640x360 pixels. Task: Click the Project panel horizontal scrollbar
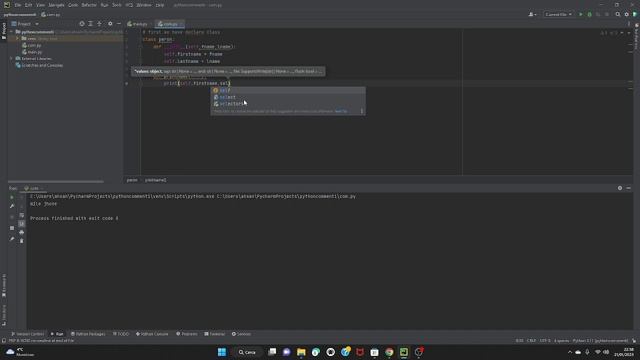click(x=56, y=182)
